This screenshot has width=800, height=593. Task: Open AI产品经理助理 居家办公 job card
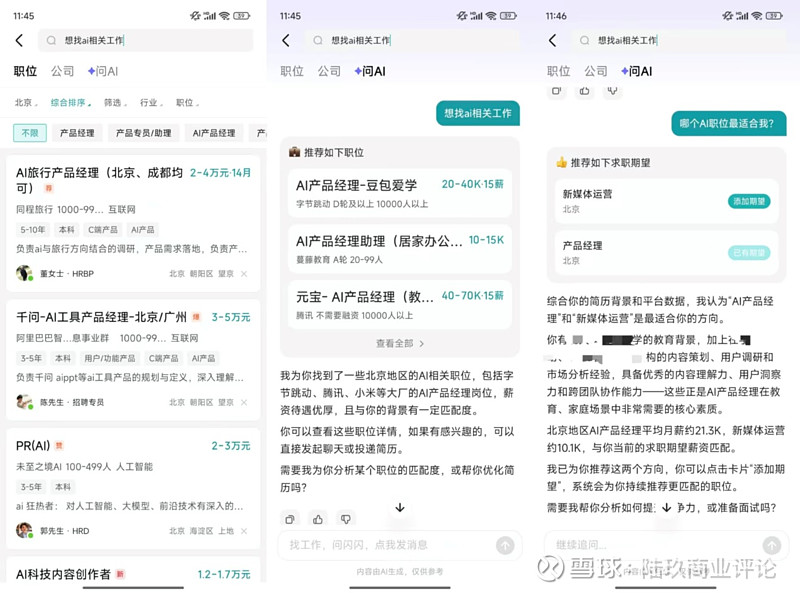tap(400, 249)
